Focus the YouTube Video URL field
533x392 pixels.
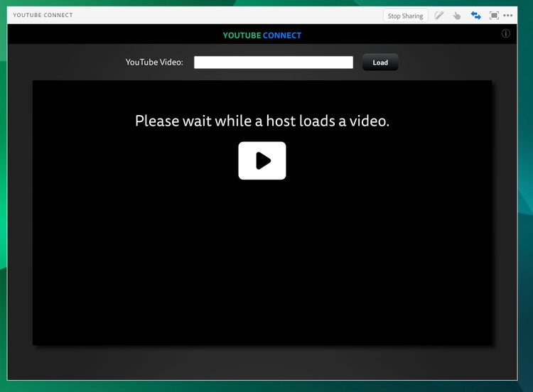click(x=274, y=62)
